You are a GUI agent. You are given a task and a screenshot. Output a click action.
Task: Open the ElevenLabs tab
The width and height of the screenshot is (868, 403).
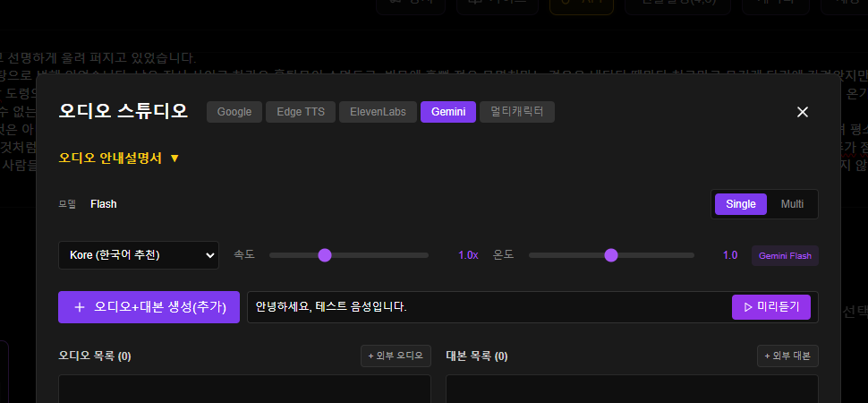[378, 112]
